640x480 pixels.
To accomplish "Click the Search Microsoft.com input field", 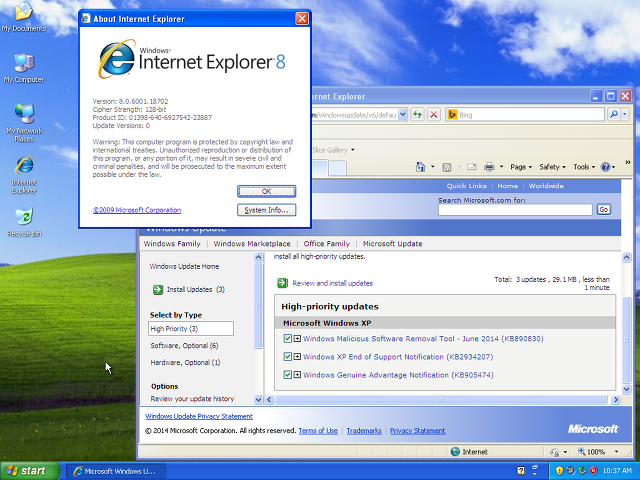I will pos(515,210).
